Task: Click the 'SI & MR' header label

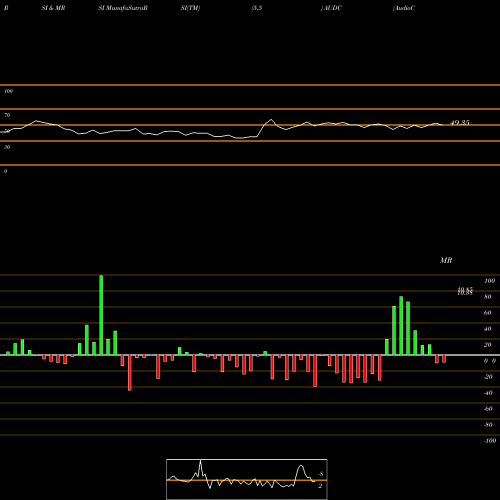Action: click(x=53, y=8)
